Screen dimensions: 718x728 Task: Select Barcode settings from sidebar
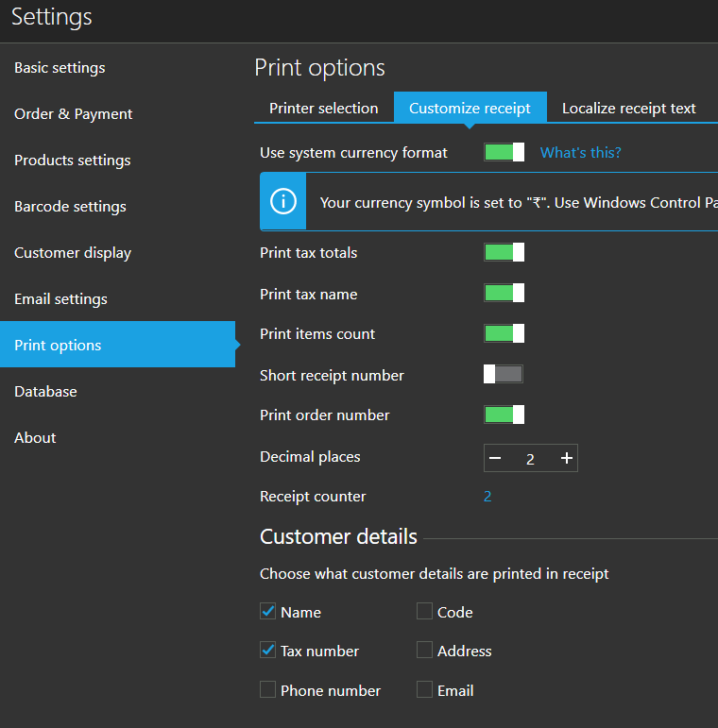click(70, 207)
